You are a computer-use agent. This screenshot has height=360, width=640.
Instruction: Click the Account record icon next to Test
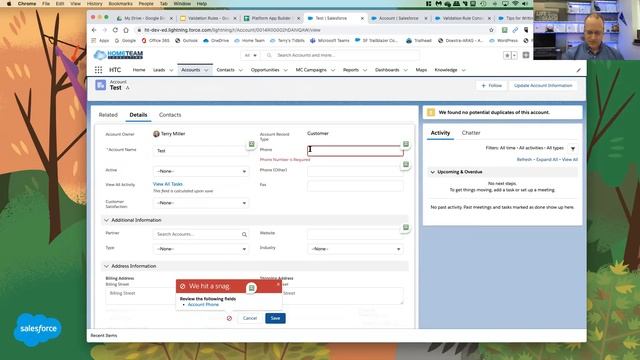coord(100,85)
